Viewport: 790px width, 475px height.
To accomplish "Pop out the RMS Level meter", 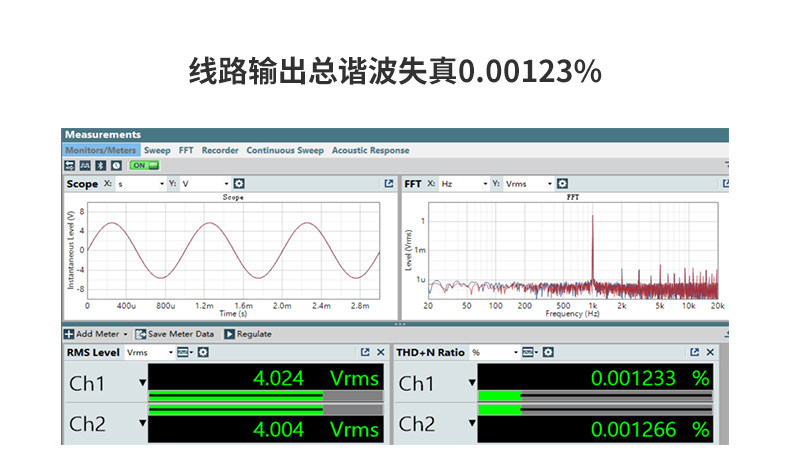I will (365, 352).
